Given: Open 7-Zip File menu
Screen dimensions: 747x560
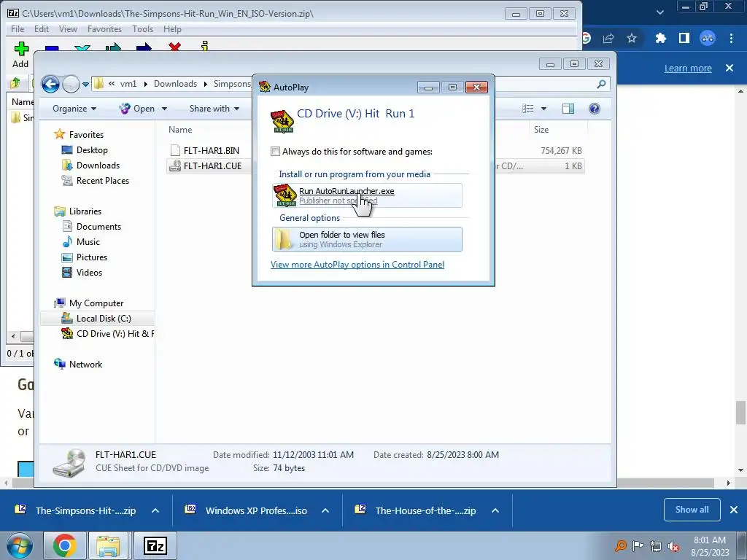Looking at the screenshot, I should (18, 29).
